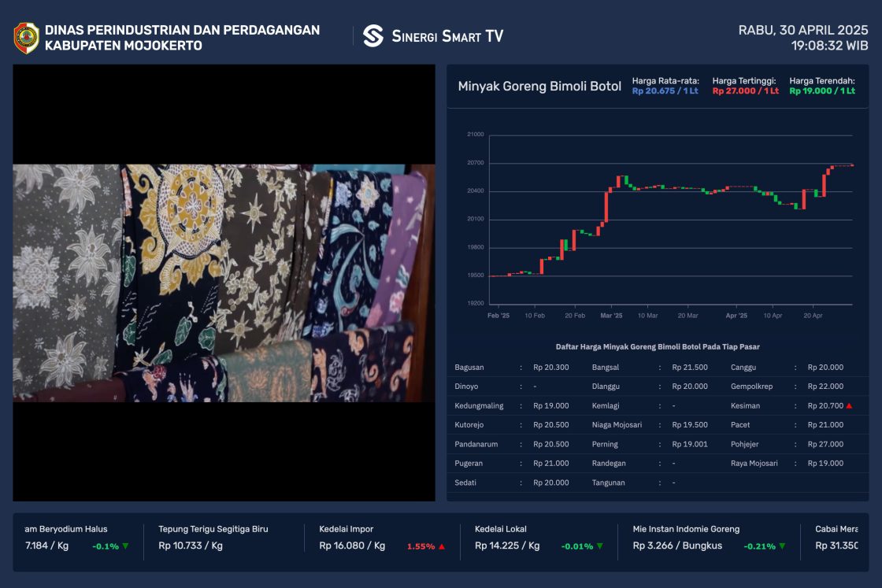Click the "20700" y-axis label
Image resolution: width=882 pixels, height=588 pixels.
tap(476, 162)
